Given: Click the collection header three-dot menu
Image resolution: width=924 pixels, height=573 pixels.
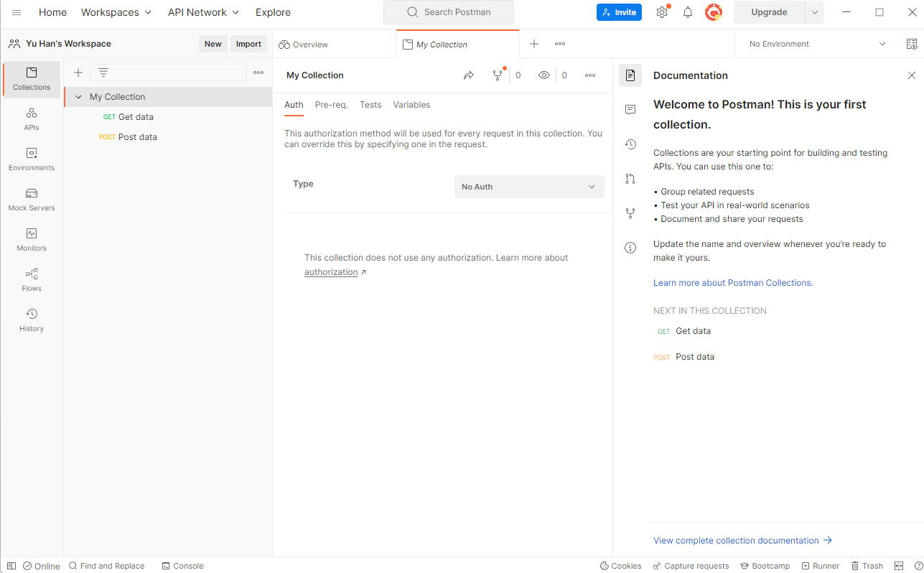Looking at the screenshot, I should pos(590,75).
